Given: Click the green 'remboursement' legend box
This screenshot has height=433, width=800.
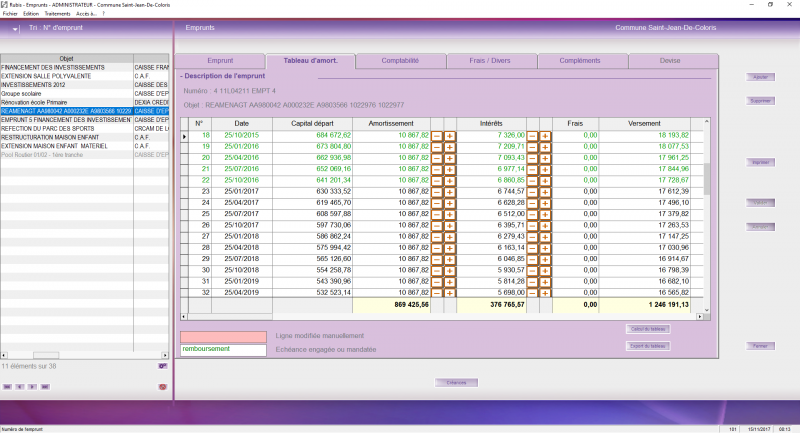Looking at the screenshot, I should (223, 350).
